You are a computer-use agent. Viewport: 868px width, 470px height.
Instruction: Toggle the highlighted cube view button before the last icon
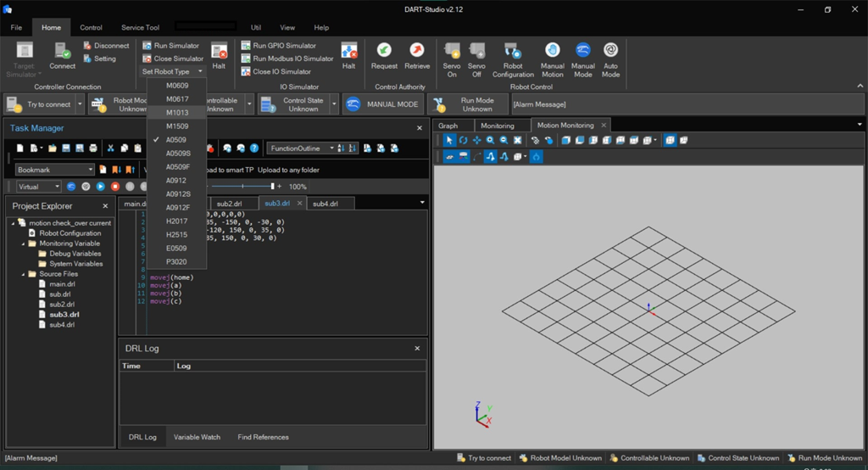[670, 140]
